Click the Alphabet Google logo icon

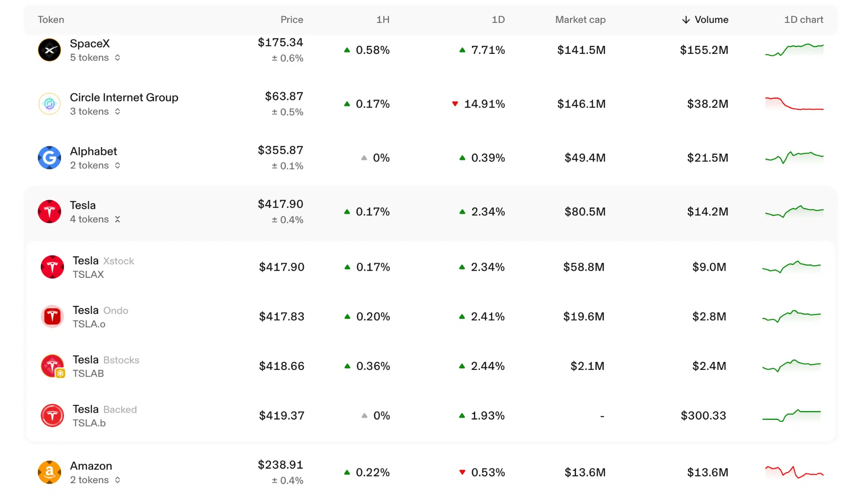pos(50,158)
